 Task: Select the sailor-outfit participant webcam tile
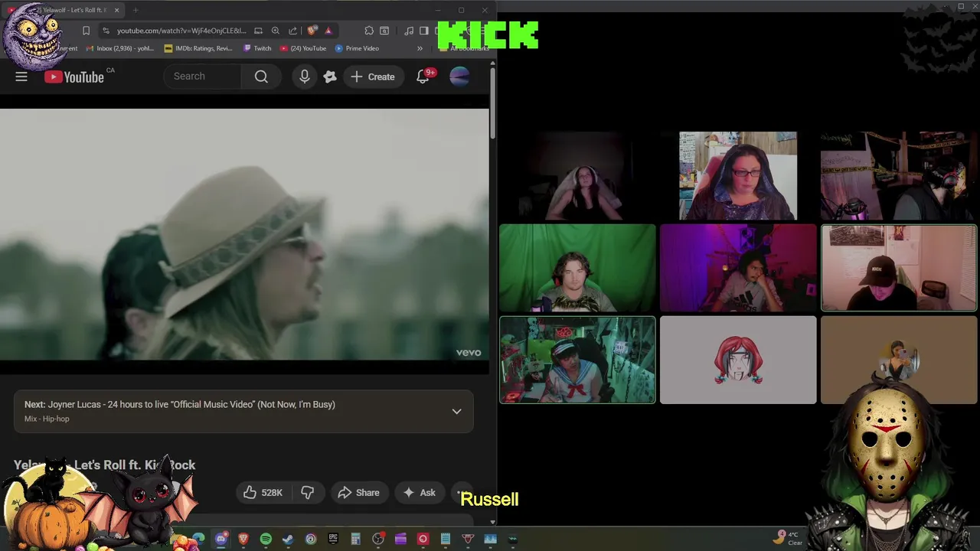[x=577, y=360]
